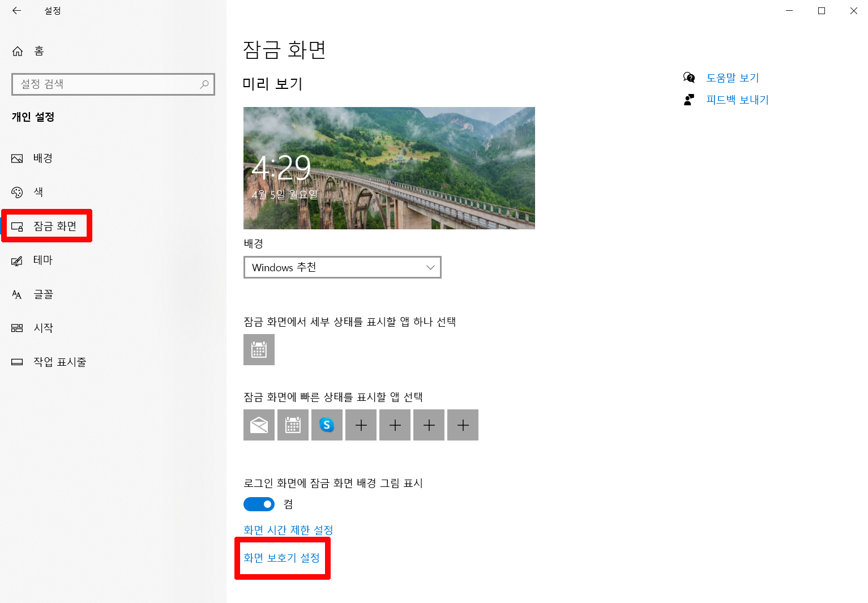Open the 도움말 보기 link
The image size is (868, 603).
[x=733, y=78]
